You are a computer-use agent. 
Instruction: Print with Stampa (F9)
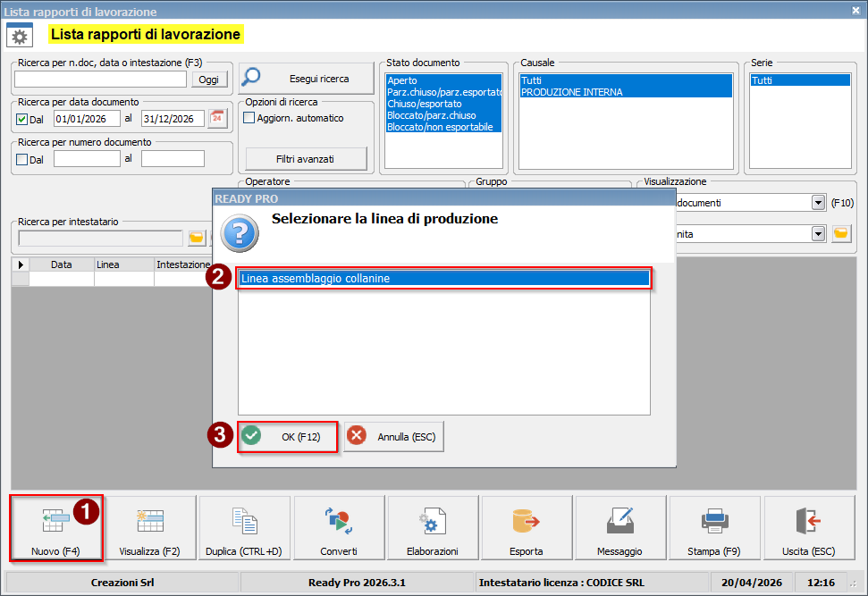[x=714, y=528]
